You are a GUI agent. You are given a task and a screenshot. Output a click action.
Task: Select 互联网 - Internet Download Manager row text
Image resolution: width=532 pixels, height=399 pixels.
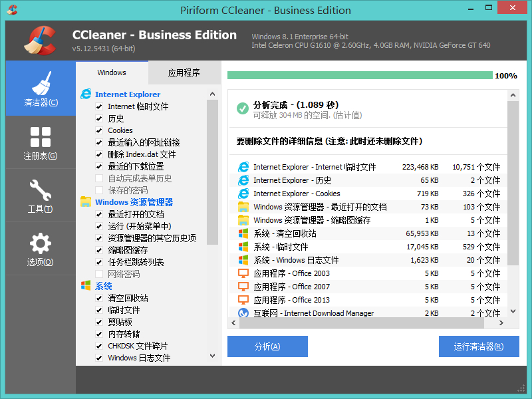313,313
